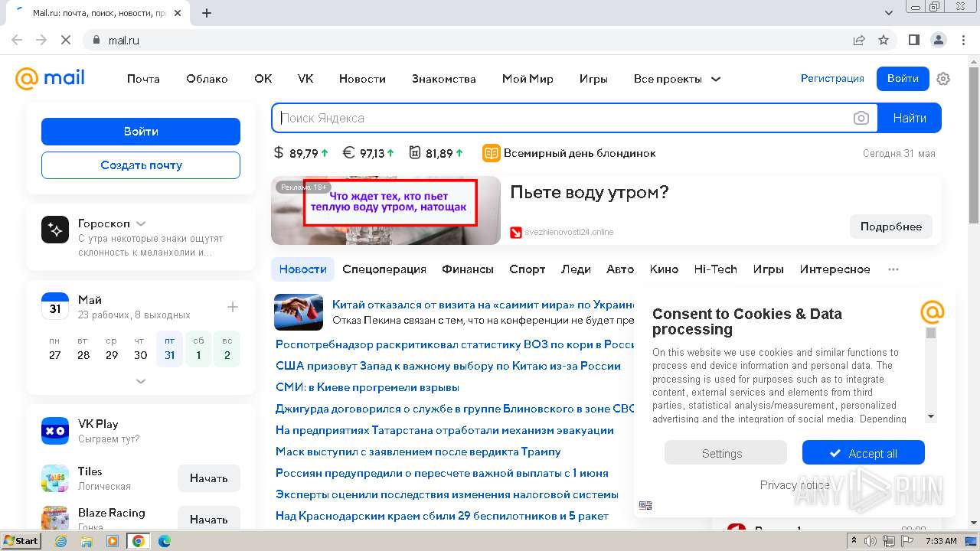Click Internet Explorer icon in taskbar
The height and width of the screenshot is (551, 980).
click(60, 541)
